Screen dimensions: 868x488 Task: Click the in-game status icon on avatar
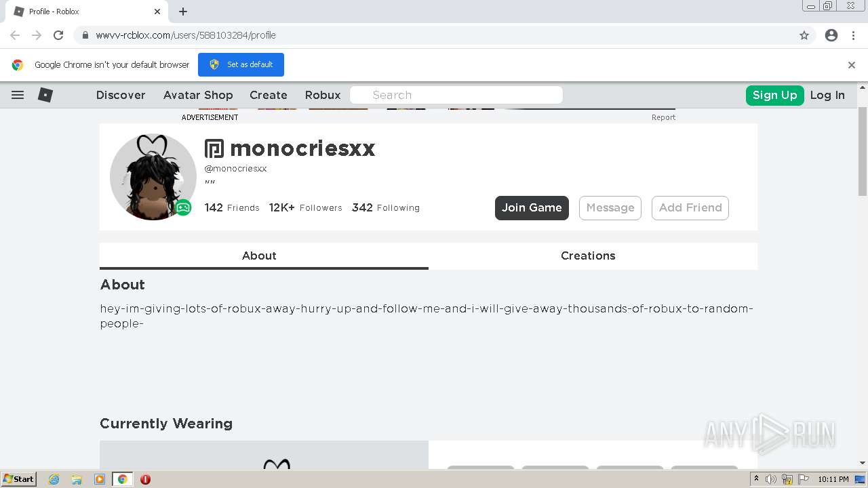183,207
